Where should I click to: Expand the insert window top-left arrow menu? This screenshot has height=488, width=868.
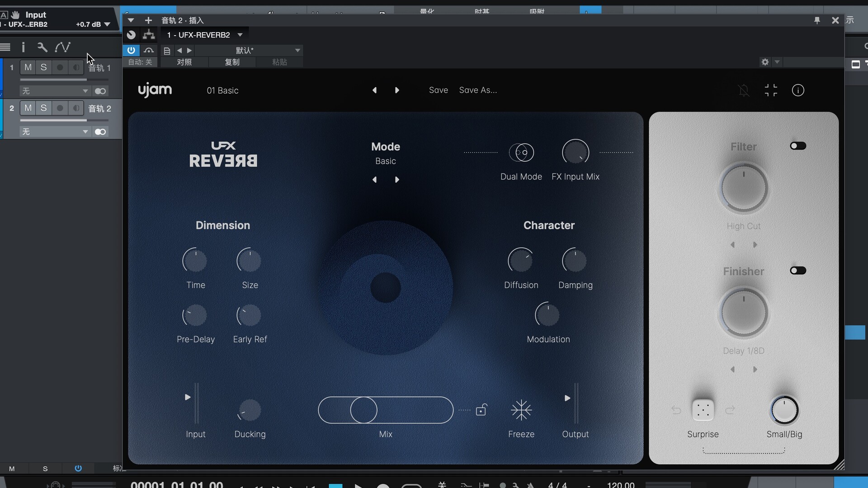click(x=131, y=20)
